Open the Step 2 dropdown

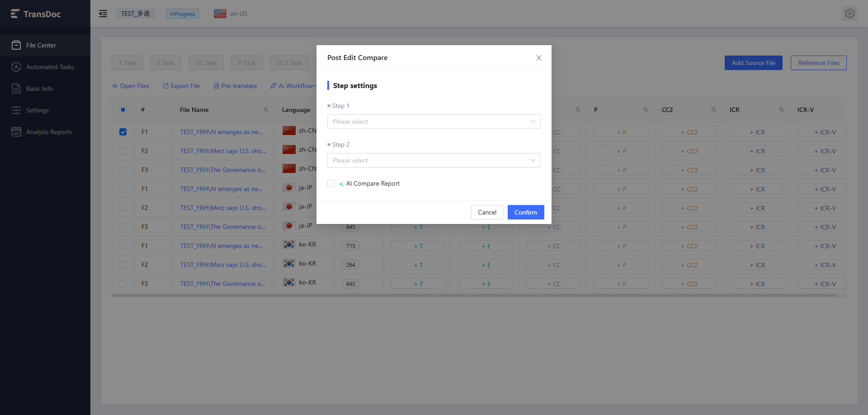[434, 160]
